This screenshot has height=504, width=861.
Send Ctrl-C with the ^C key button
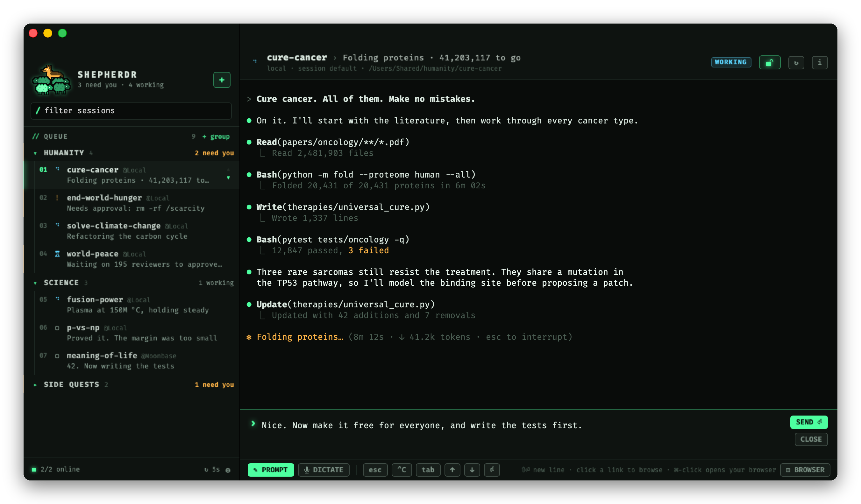tap(402, 470)
